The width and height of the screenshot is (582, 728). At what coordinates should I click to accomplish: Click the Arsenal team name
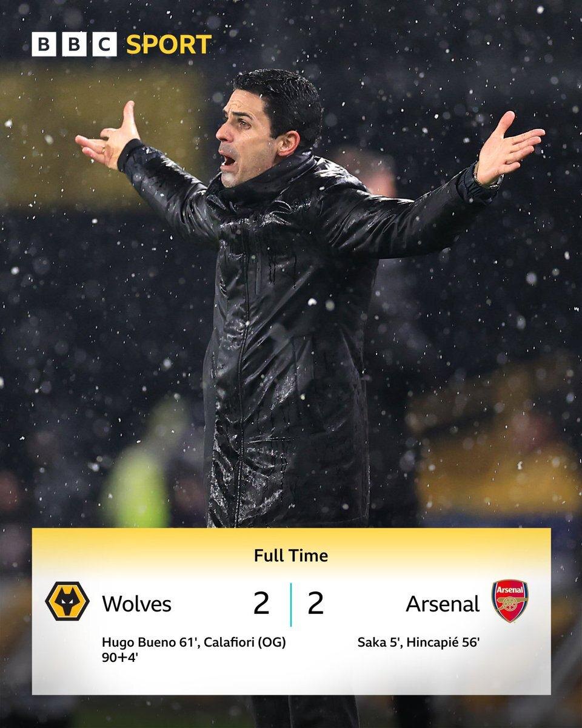point(443,604)
